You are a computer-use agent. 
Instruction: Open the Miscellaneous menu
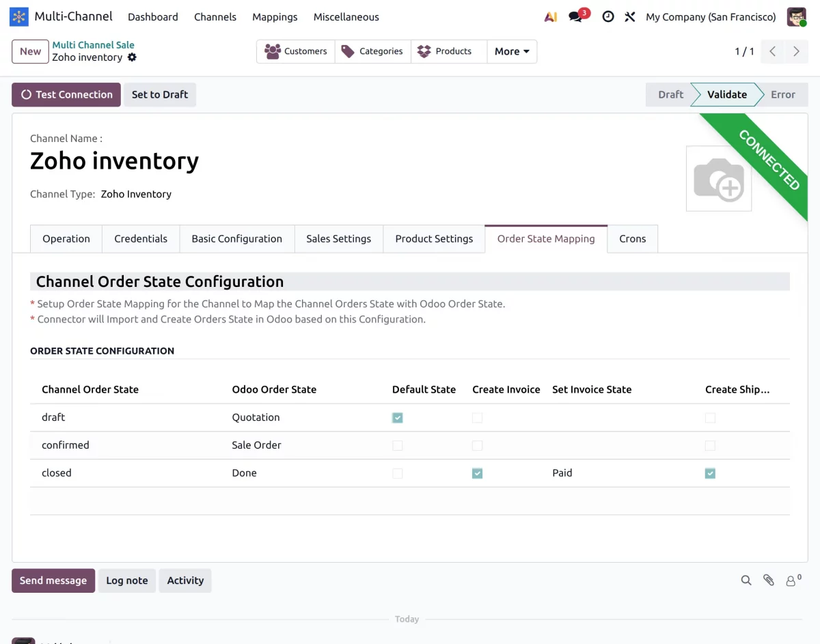point(346,17)
